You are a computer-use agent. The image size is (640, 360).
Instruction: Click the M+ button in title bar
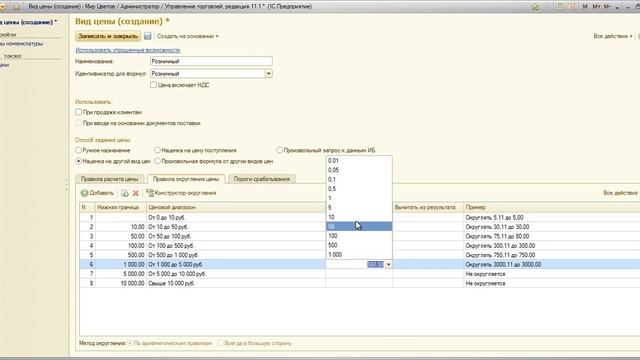tap(596, 7)
